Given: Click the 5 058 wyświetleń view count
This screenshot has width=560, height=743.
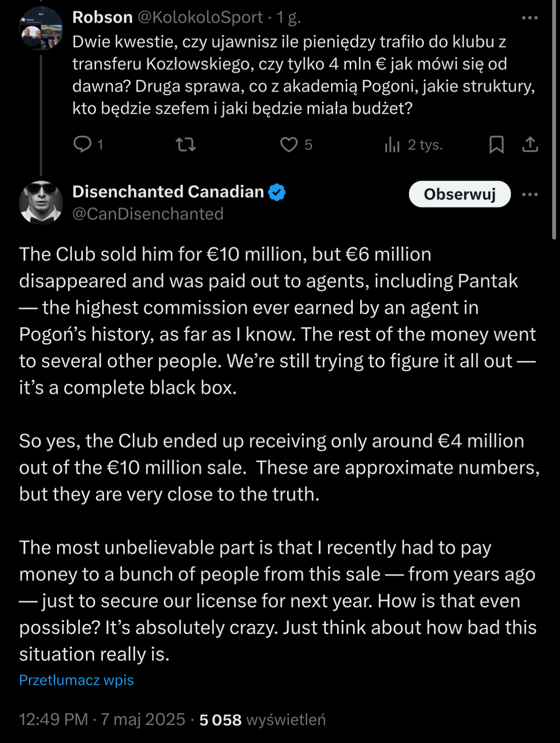Looking at the screenshot, I should 262,719.
